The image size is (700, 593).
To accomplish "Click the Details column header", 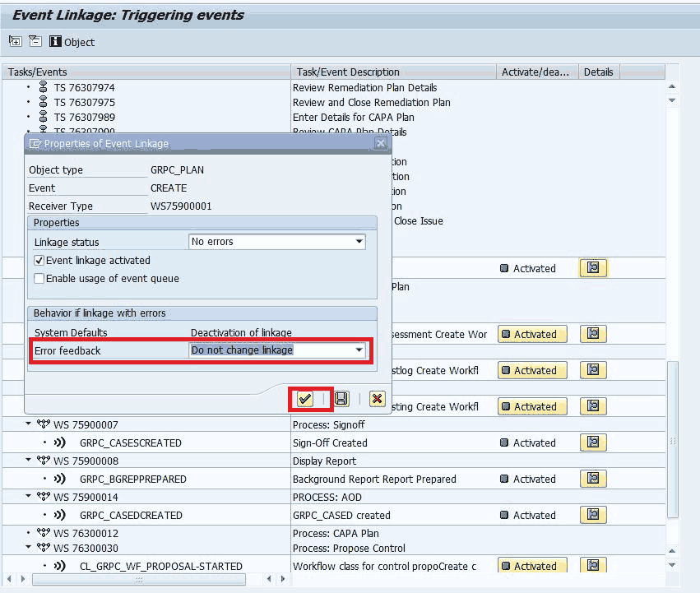I will pos(599,72).
